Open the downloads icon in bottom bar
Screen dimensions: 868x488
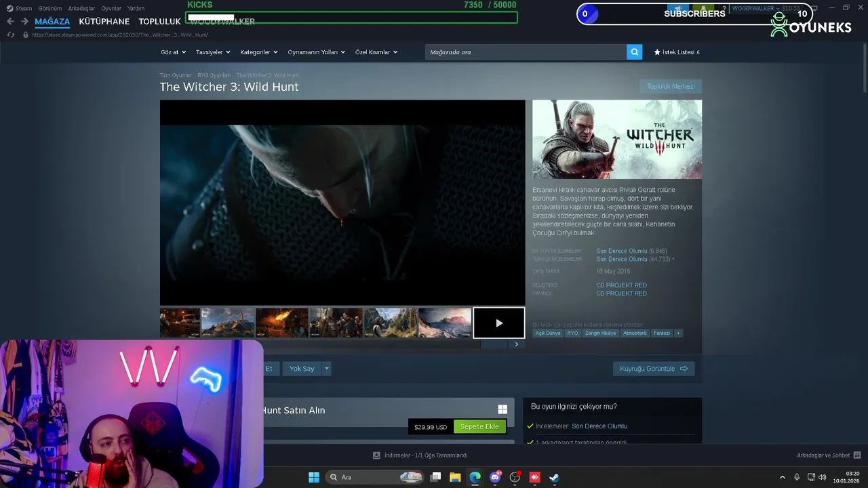376,455
